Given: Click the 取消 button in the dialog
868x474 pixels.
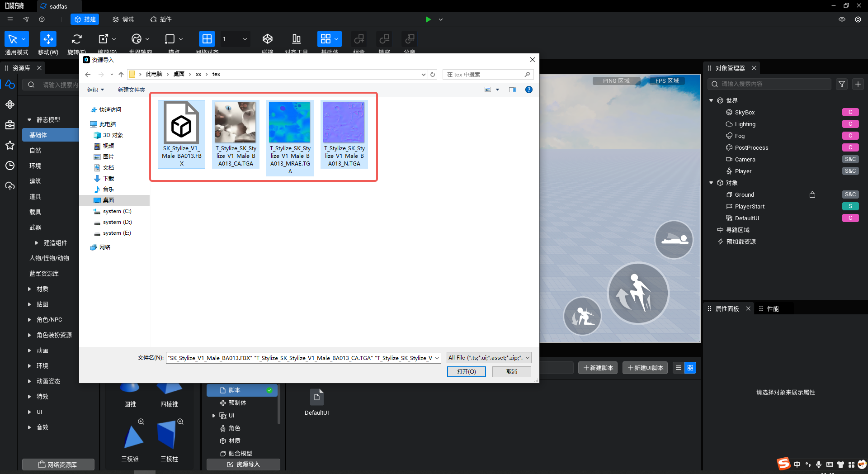Looking at the screenshot, I should pyautogui.click(x=511, y=371).
